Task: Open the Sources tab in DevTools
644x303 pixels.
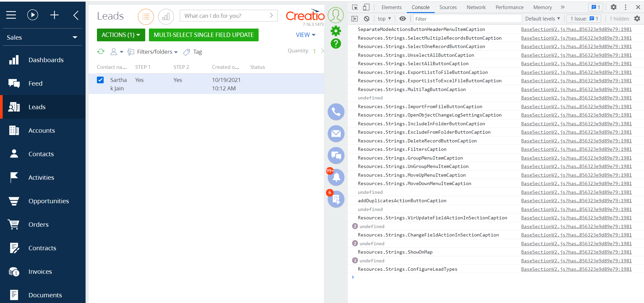Action: click(448, 7)
